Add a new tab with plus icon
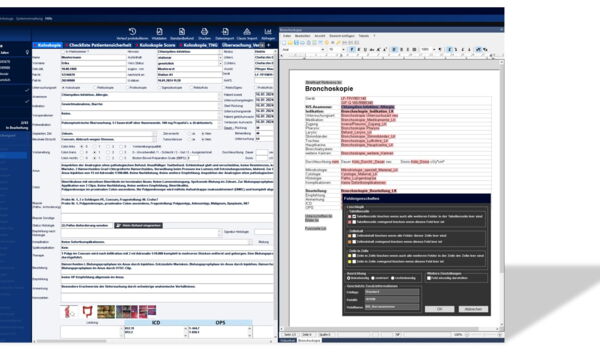Image resolution: width=600 pixels, height=360 pixels. (x=269, y=45)
